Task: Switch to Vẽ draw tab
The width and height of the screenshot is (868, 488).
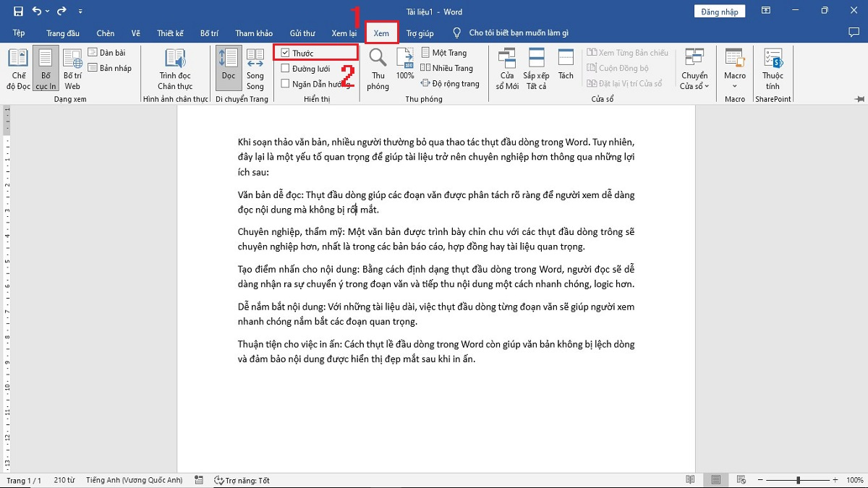Action: click(136, 33)
